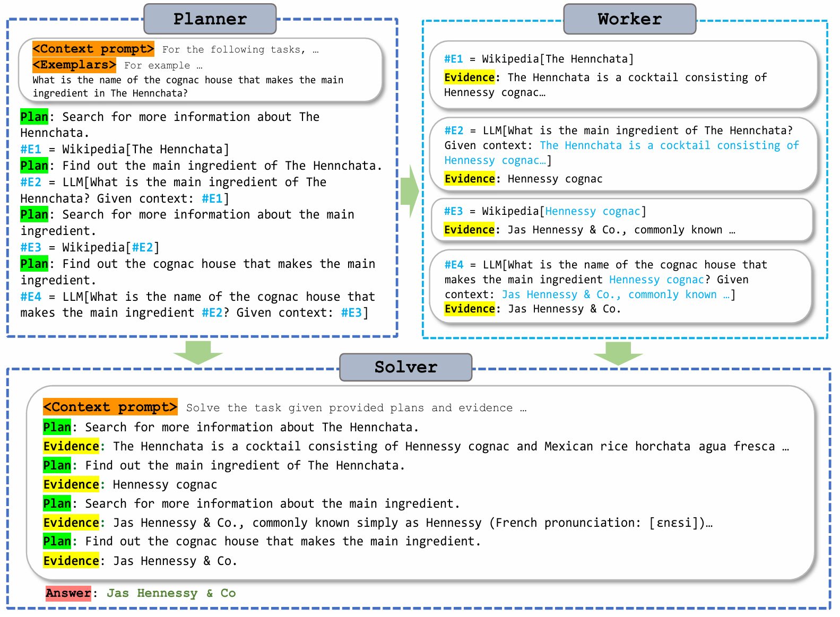Click the text 'For the following tasks, …'
This screenshot has width=840, height=617.
tap(240, 49)
